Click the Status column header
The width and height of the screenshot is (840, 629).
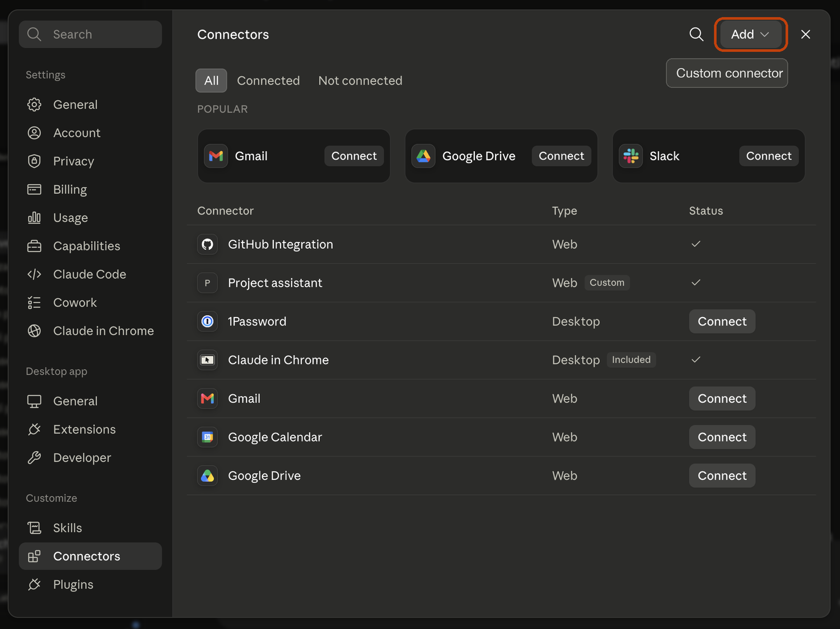click(706, 211)
